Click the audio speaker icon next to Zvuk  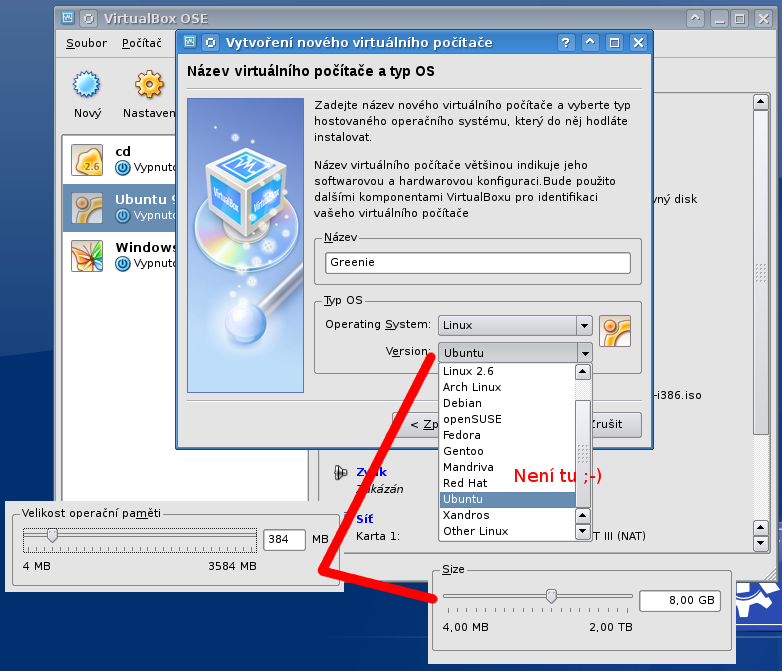[x=341, y=472]
